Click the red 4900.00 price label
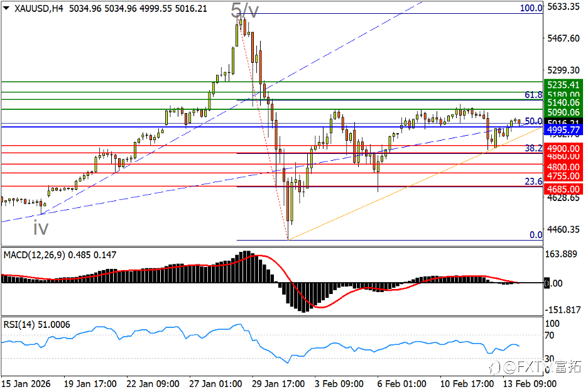 point(563,148)
